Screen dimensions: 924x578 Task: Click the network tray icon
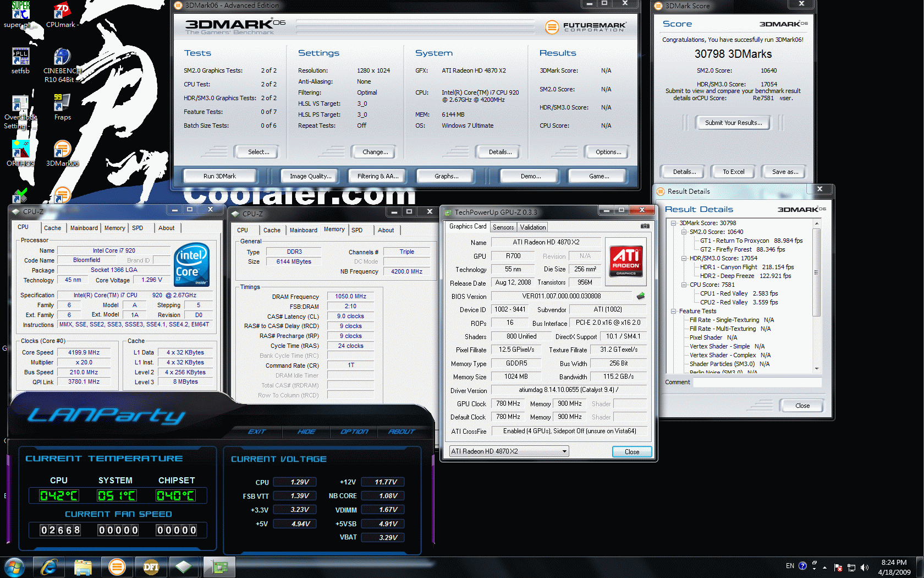coord(851,568)
